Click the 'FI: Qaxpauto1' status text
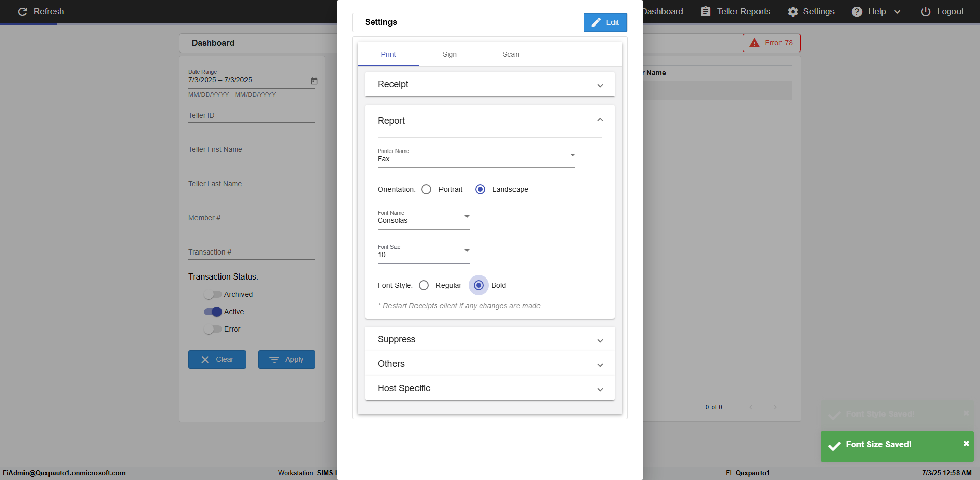The image size is (980, 480). 748,473
